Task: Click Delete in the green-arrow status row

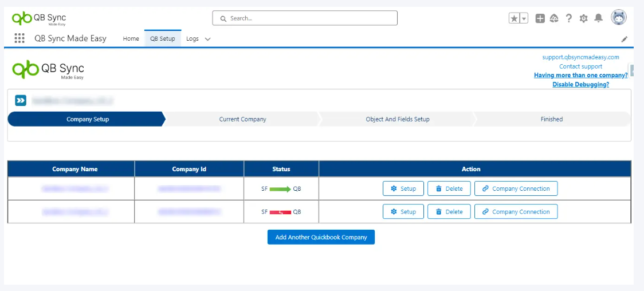Action: tap(449, 189)
